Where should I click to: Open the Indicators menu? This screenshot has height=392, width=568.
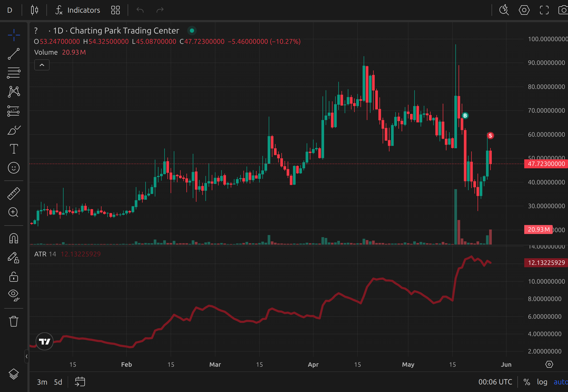78,10
